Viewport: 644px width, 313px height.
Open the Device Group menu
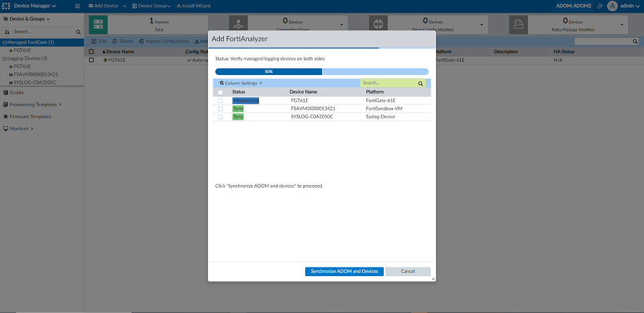tap(151, 6)
